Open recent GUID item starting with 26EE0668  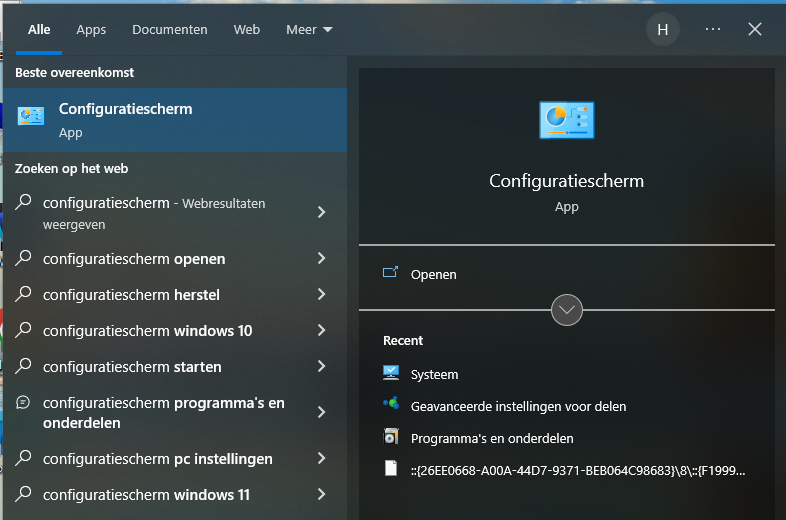pyautogui.click(x=577, y=470)
